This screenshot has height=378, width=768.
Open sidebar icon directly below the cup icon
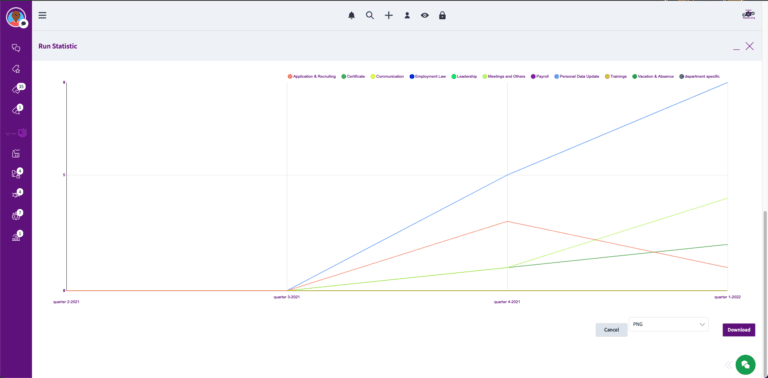pos(16,154)
